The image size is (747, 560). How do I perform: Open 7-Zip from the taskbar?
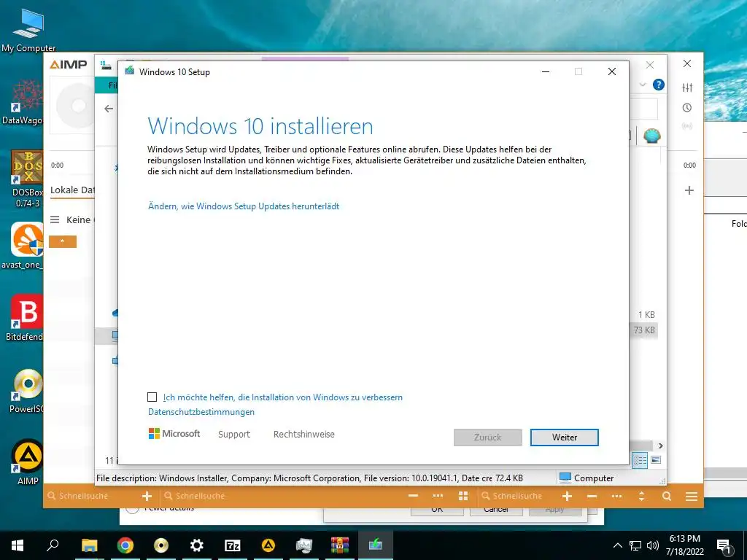click(232, 545)
